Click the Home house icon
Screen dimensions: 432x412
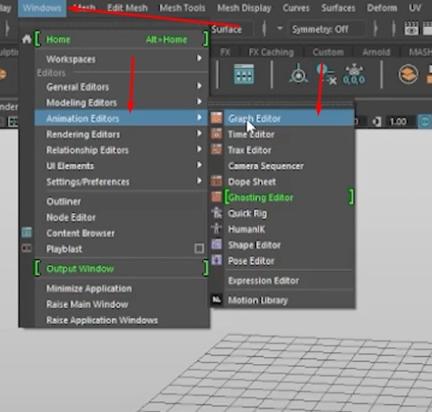coord(27,39)
